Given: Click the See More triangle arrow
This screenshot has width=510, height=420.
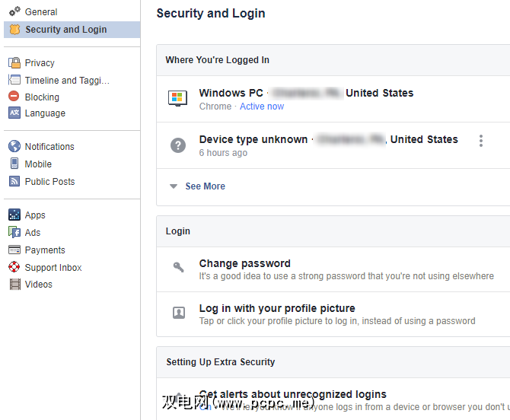Looking at the screenshot, I should (174, 186).
